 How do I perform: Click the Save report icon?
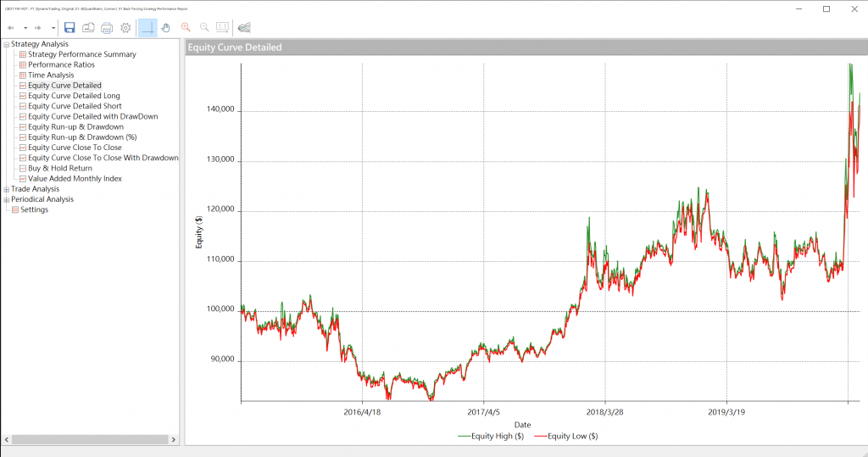pyautogui.click(x=70, y=28)
